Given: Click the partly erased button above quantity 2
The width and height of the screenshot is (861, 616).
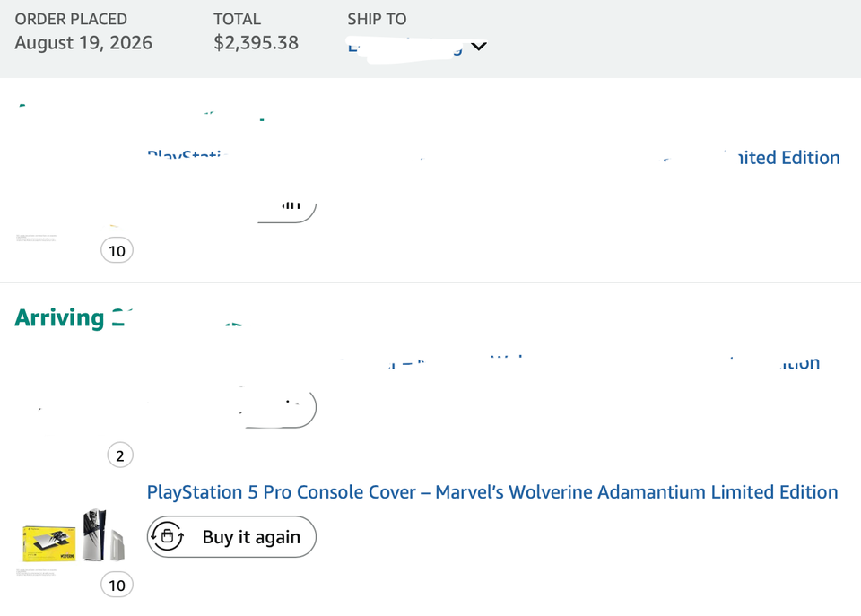Looking at the screenshot, I should (279, 407).
